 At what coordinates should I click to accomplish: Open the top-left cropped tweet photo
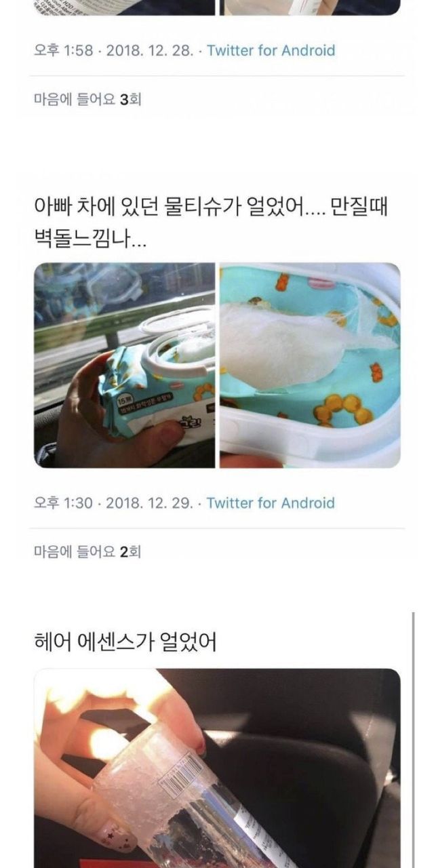coord(125,7)
